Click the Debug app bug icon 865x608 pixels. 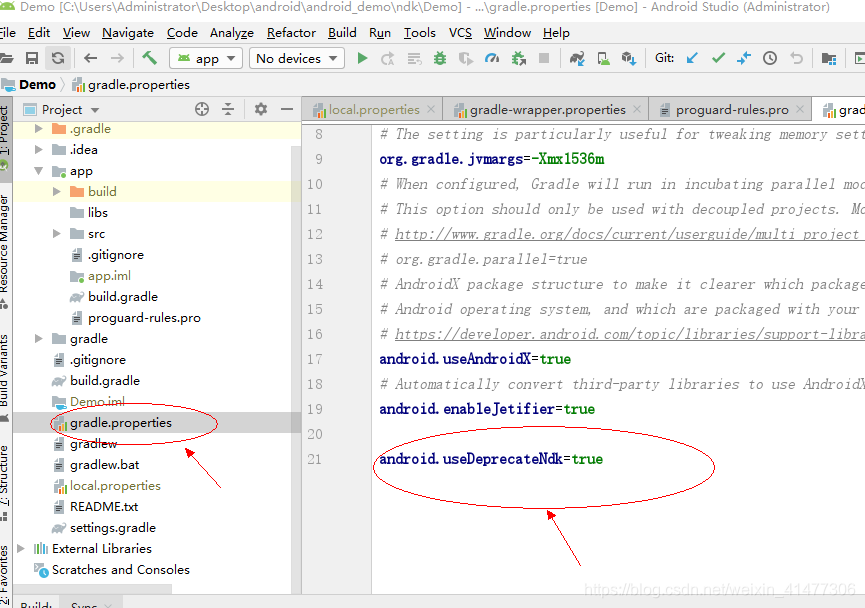440,58
